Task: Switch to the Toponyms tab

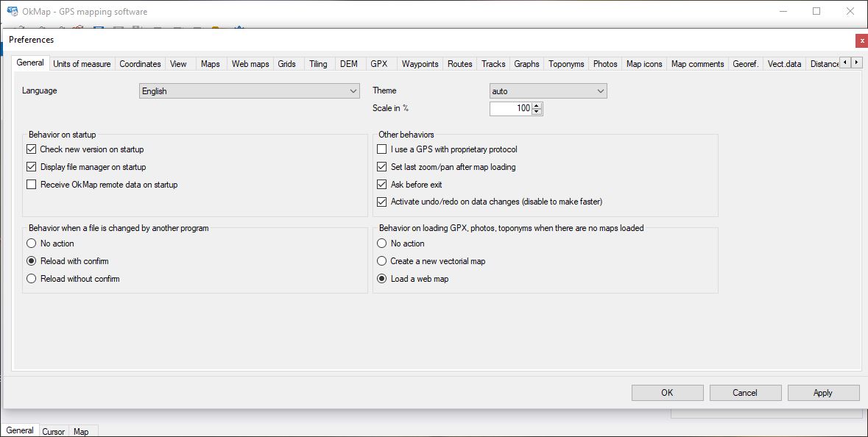Action: click(x=566, y=64)
